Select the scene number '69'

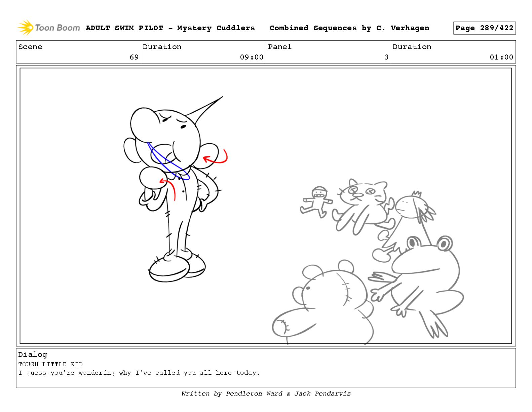coord(134,57)
